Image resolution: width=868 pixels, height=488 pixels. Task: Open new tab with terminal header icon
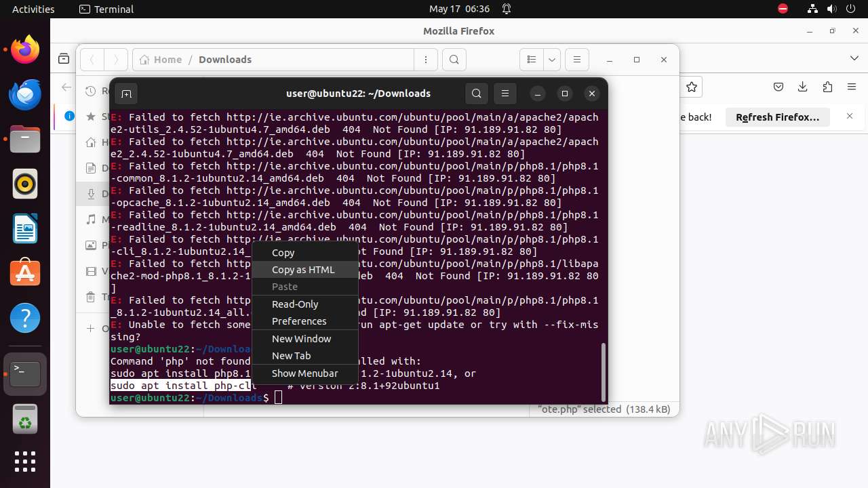[x=126, y=94]
